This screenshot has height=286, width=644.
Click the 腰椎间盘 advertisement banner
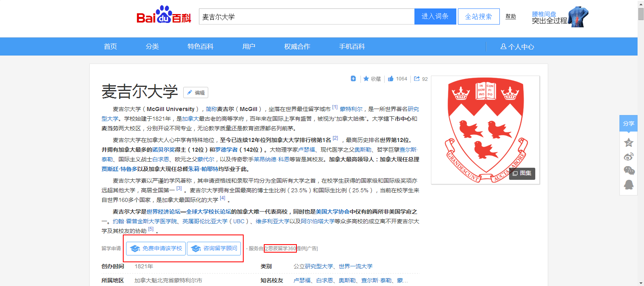click(560, 17)
